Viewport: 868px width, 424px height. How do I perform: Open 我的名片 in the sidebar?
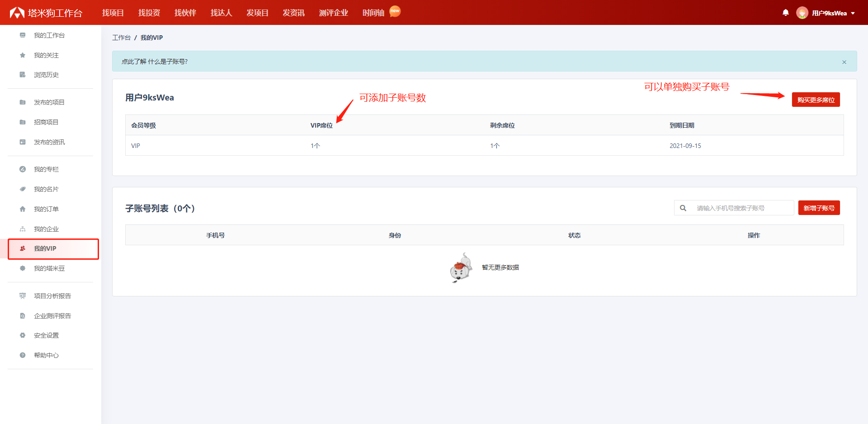(x=46, y=189)
